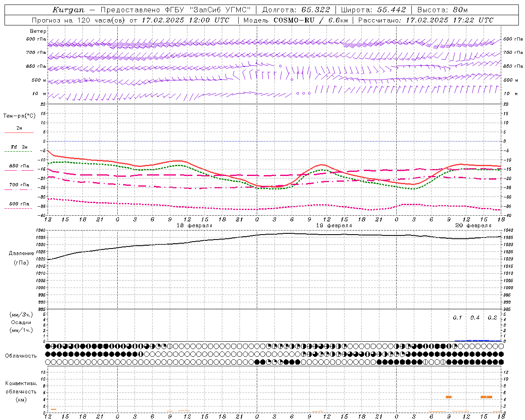
Task: Click the date label 18 февраля
Action: [194, 226]
